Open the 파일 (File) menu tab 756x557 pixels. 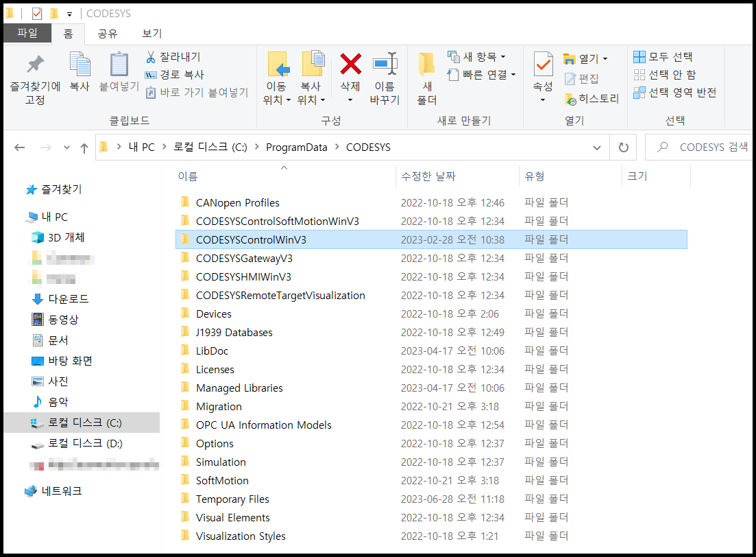[x=27, y=33]
